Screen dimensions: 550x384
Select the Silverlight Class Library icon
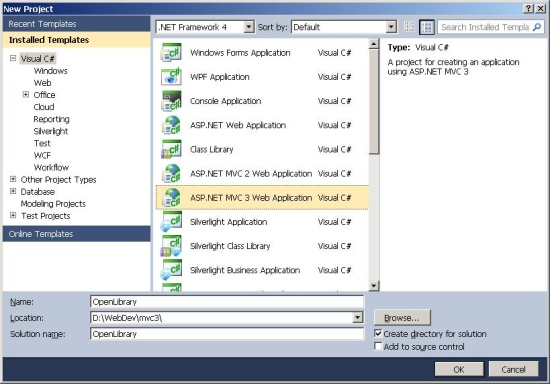[x=171, y=246]
